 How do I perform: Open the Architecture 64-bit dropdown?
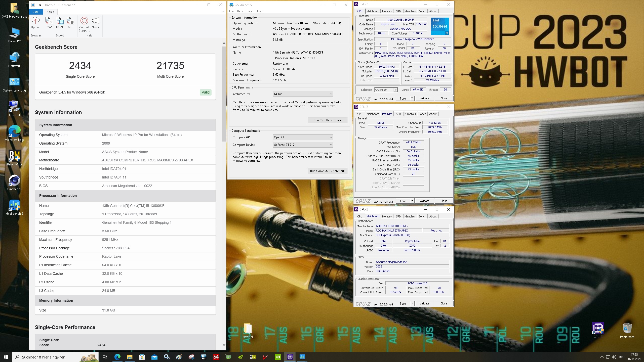pos(303,94)
